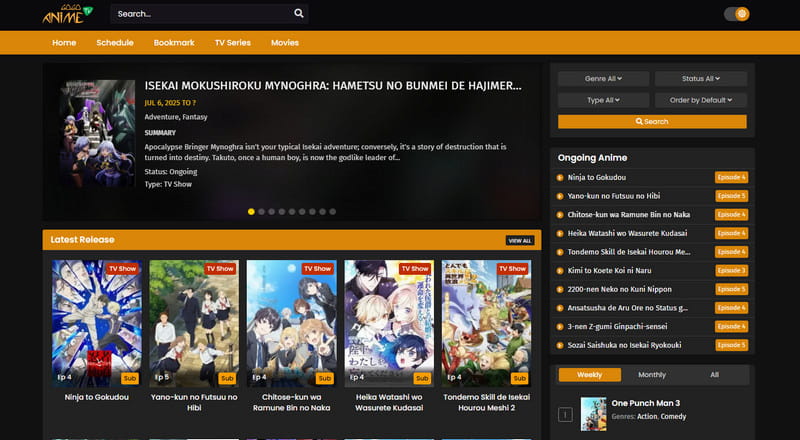Screen dimensions: 800x440
Task: Select the last carousel dot
Action: [x=333, y=211]
